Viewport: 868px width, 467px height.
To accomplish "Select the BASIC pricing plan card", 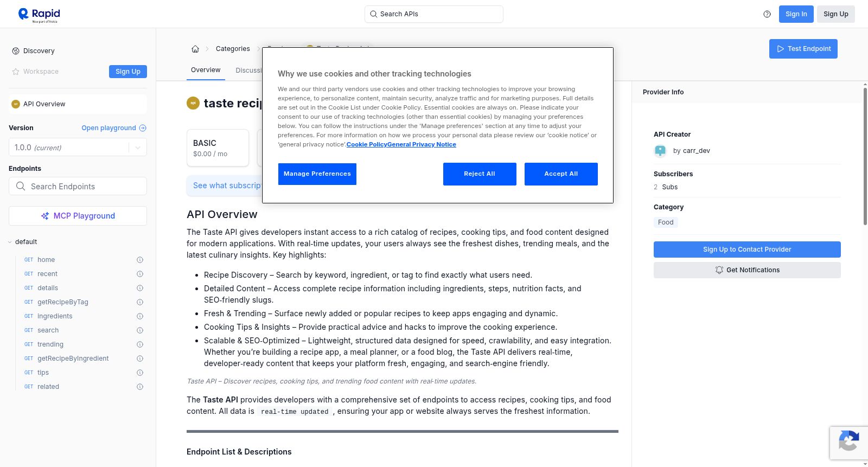I will point(218,148).
